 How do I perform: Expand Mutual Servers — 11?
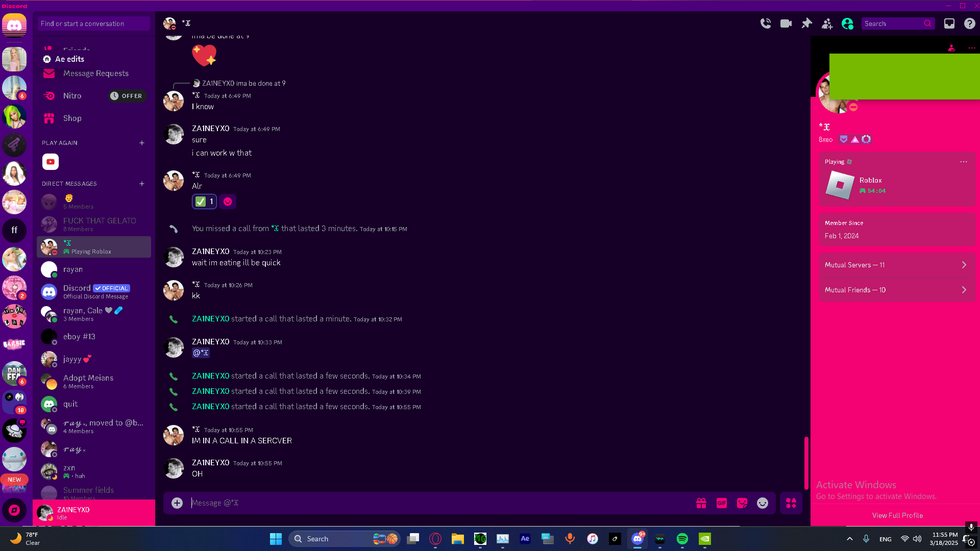[x=897, y=265]
